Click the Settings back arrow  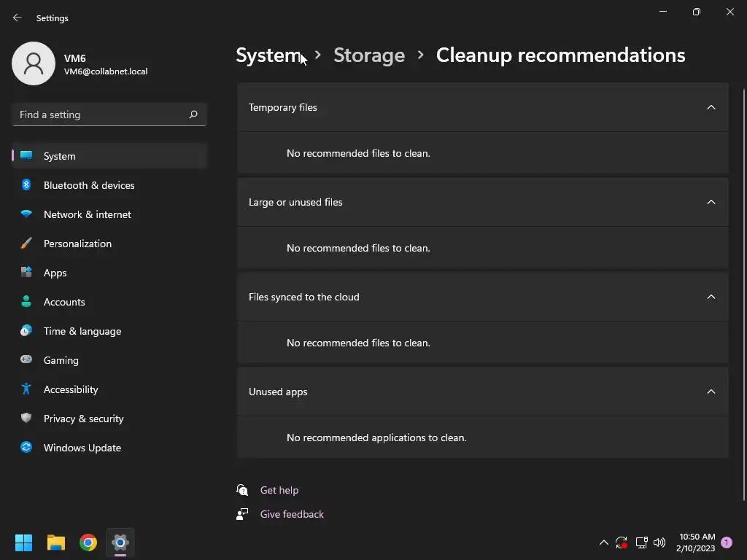[18, 17]
